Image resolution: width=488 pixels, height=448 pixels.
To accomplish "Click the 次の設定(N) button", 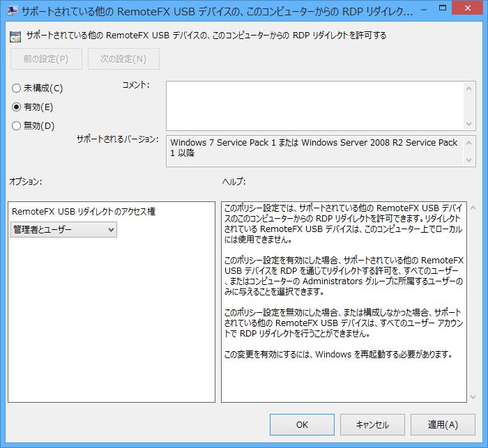I will click(x=123, y=59).
